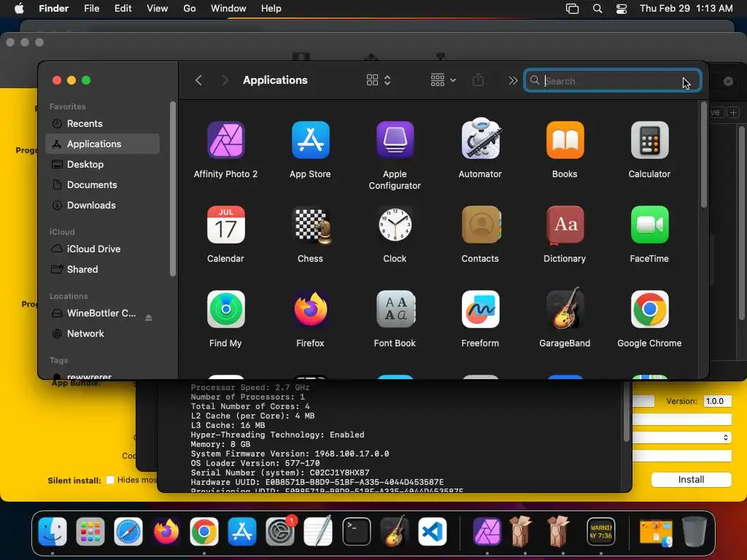
Task: Select the Dictionary app icon
Action: pyautogui.click(x=565, y=225)
